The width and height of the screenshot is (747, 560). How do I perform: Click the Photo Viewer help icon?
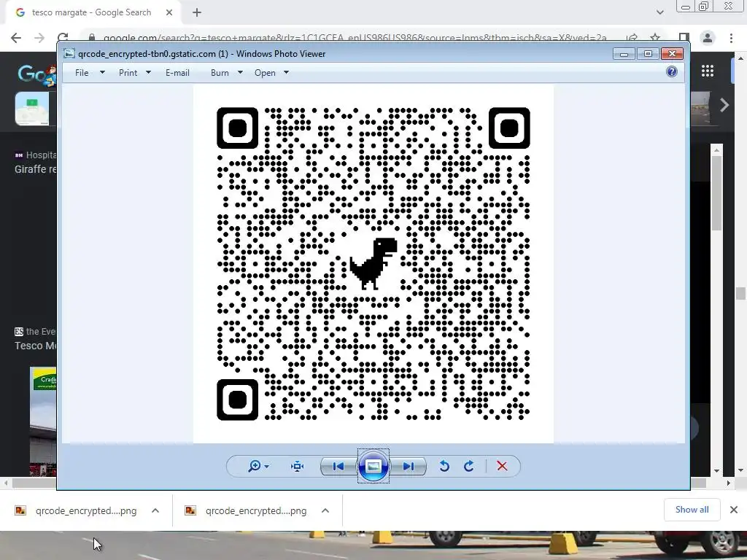coord(672,72)
